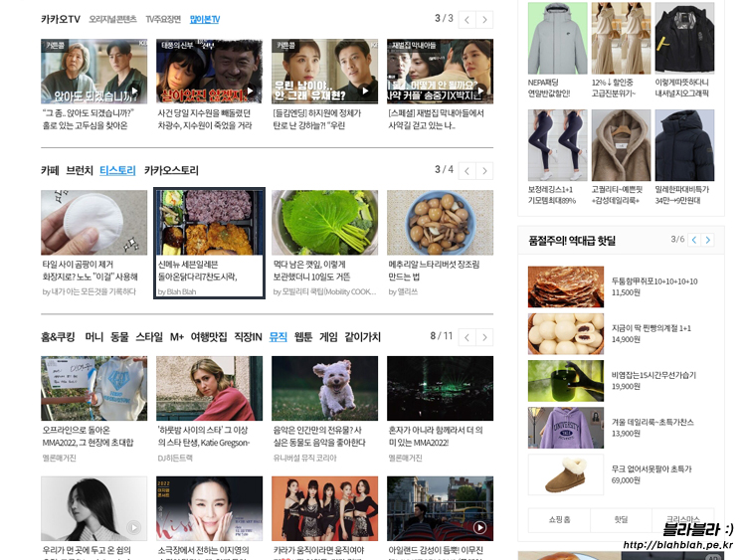This screenshot has height=560, width=746.
Task: Switch to 카카오스토리 tab
Action: (171, 170)
